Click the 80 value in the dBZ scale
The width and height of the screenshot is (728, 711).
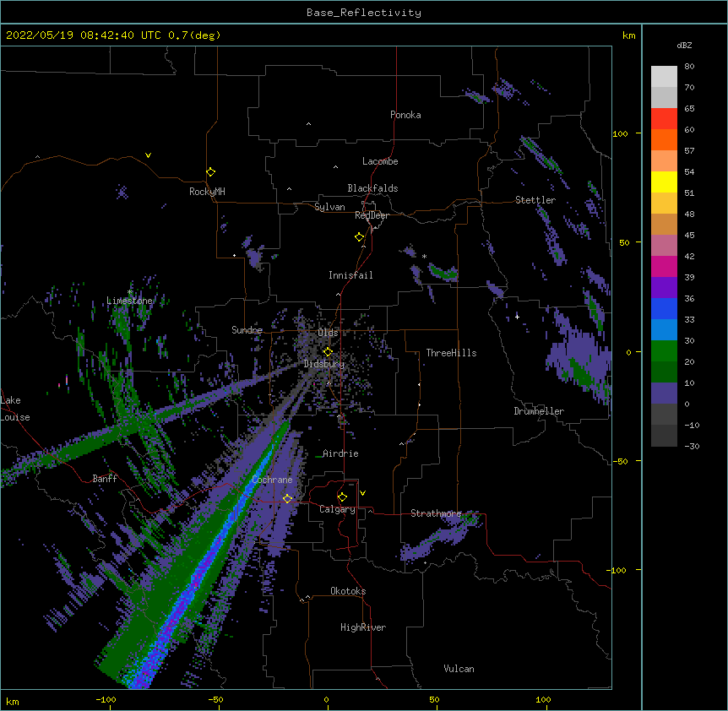click(x=689, y=66)
